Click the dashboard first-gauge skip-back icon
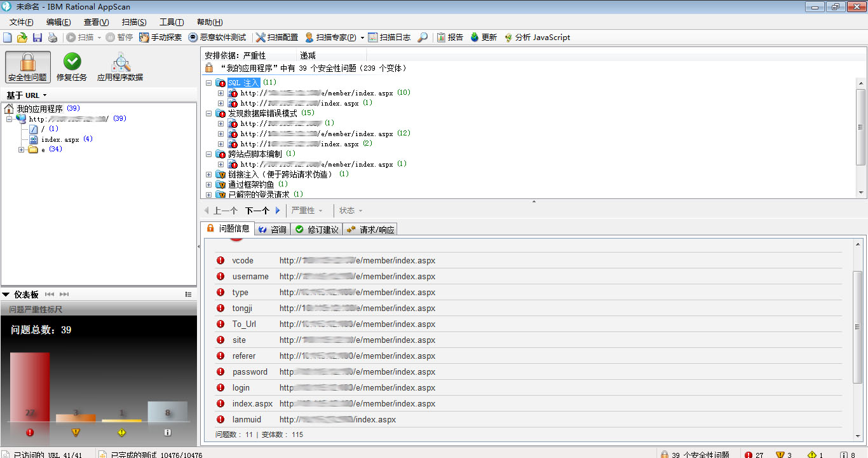The image size is (868, 458). point(49,295)
